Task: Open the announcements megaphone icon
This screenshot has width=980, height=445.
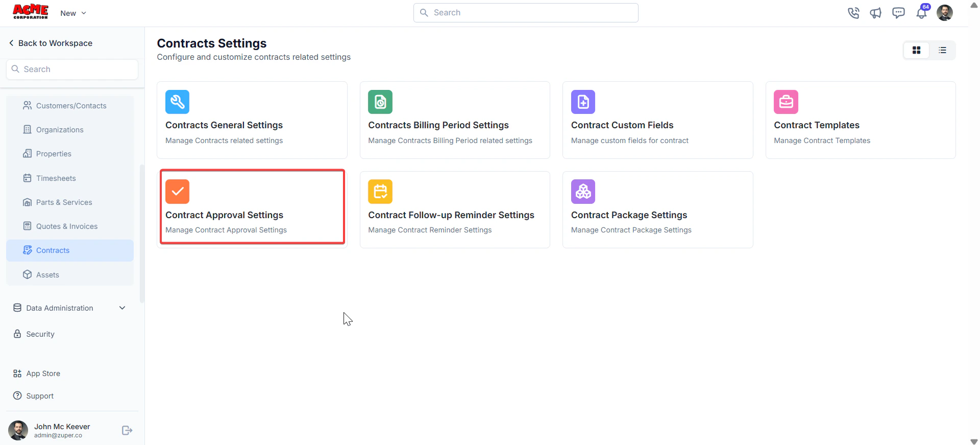Action: point(876,13)
